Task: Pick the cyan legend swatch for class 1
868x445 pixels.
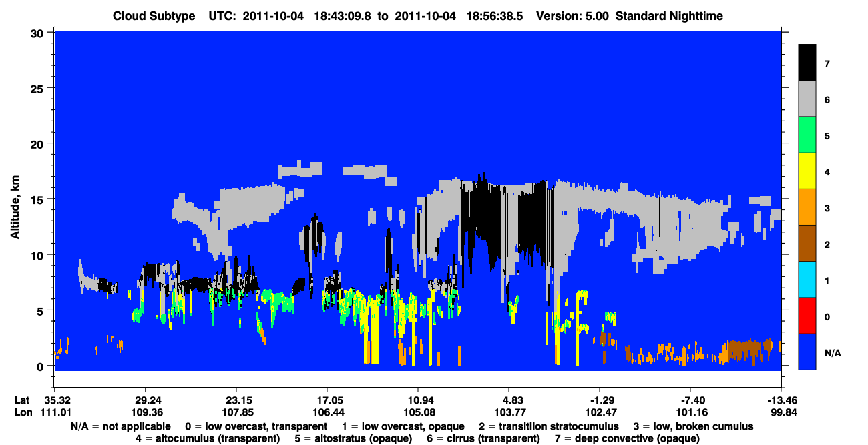Action: click(807, 280)
